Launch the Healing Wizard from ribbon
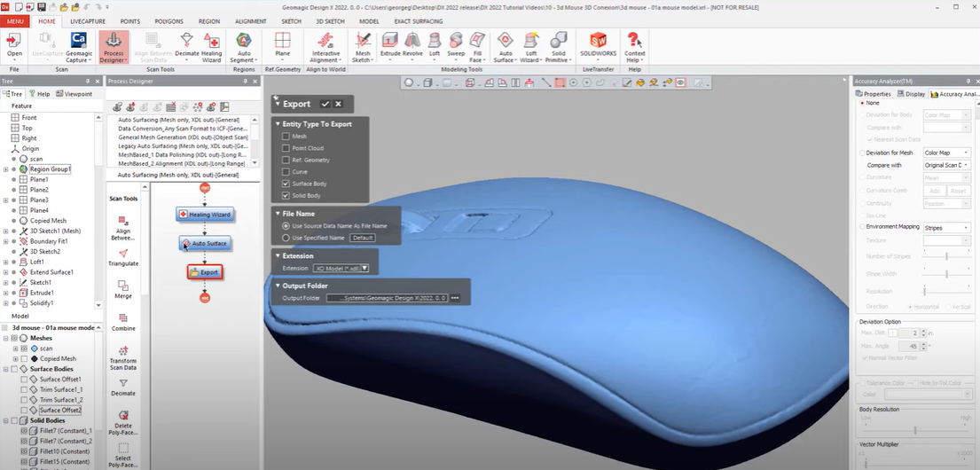 point(211,47)
